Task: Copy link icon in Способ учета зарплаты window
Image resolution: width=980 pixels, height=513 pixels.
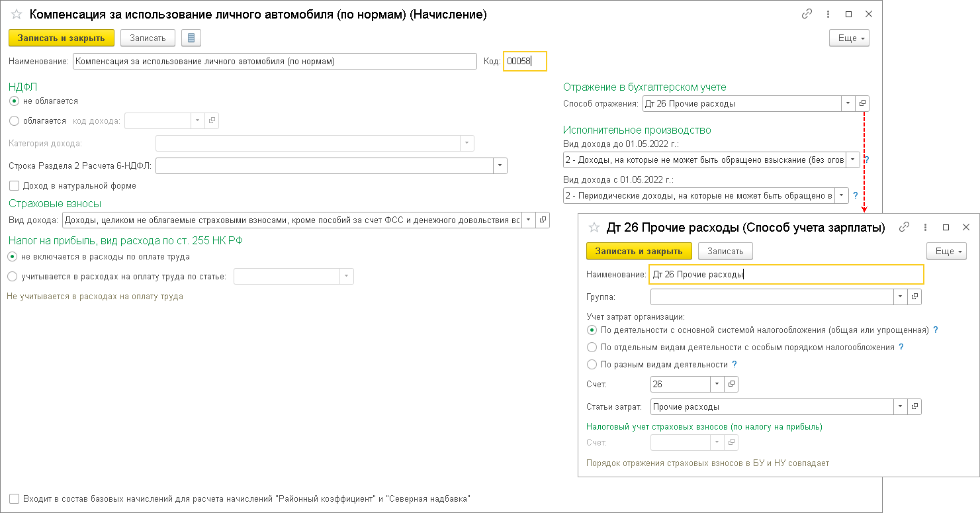Action: click(905, 227)
